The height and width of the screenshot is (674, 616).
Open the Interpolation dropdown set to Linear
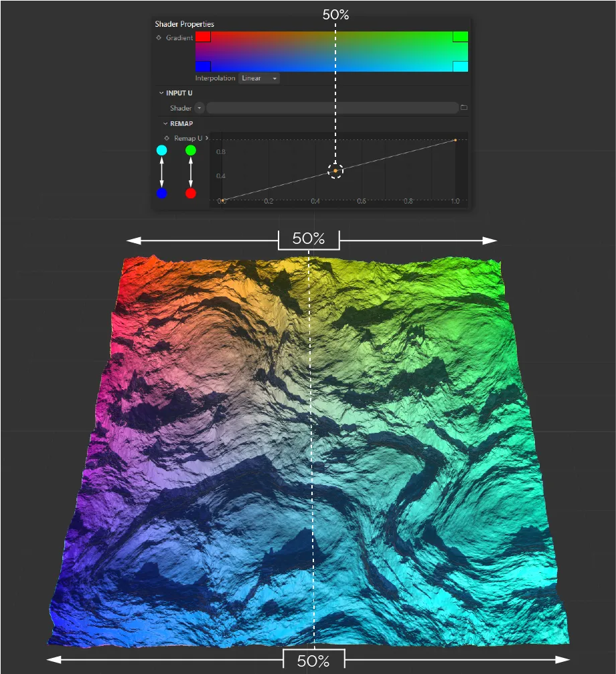coord(259,78)
